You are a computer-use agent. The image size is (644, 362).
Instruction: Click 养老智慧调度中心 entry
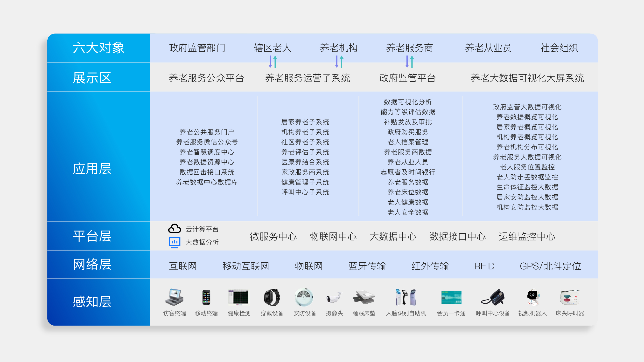(207, 152)
